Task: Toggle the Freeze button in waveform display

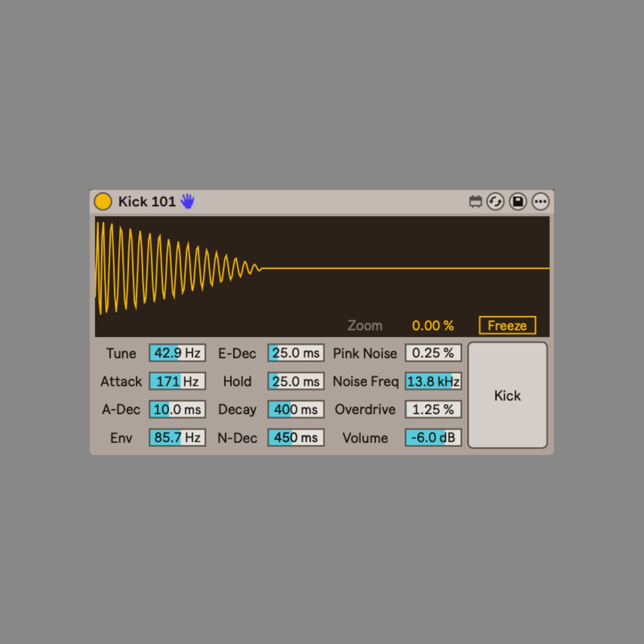Action: tap(507, 325)
